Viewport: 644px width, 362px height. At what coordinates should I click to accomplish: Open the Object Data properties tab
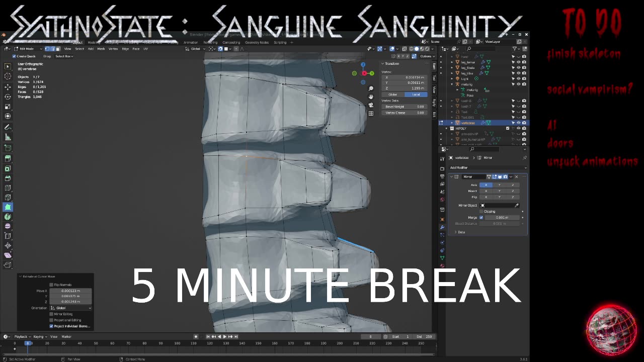pyautogui.click(x=442, y=258)
